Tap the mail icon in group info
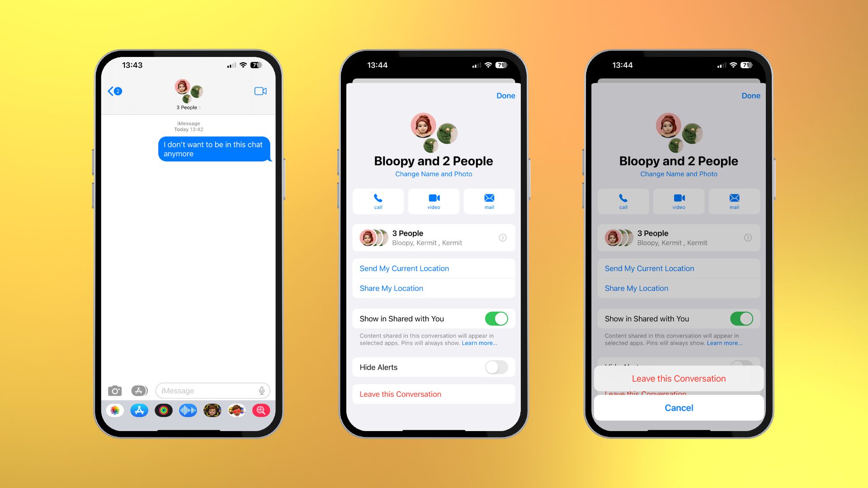This screenshot has width=868, height=488. 488,201
